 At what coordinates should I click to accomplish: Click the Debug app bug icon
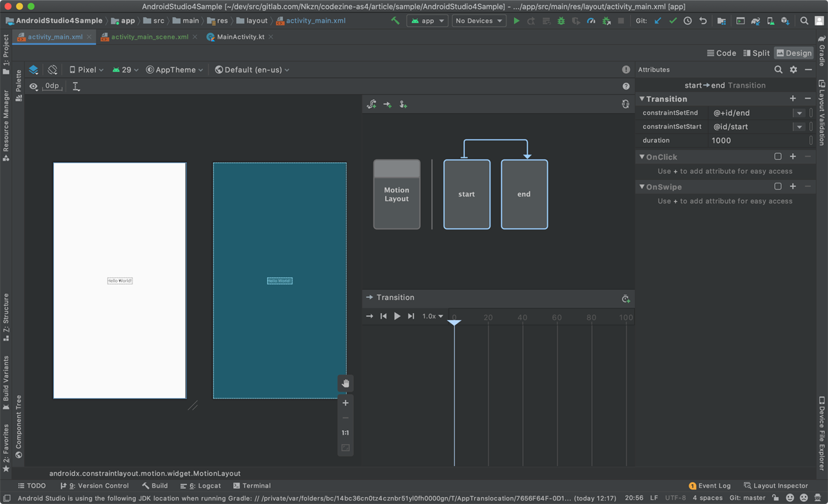pos(561,21)
